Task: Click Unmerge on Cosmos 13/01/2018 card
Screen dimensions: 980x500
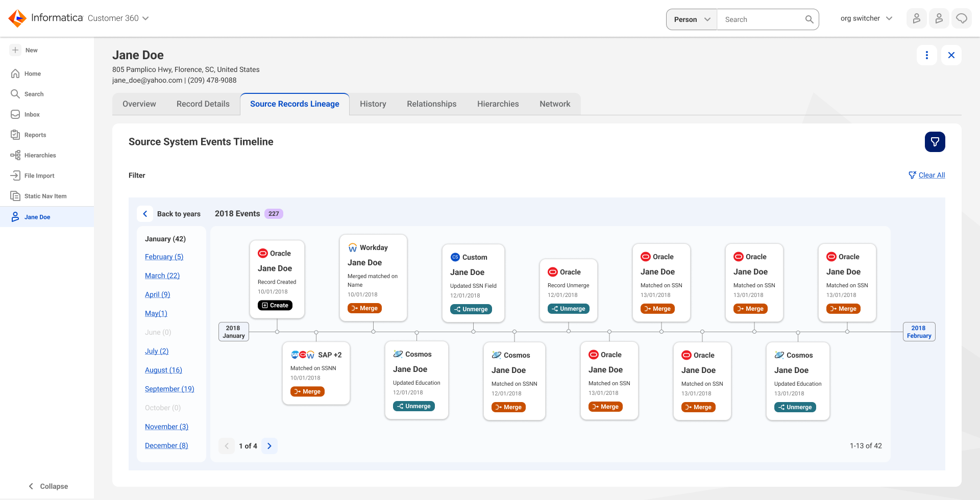Action: pyautogui.click(x=795, y=407)
